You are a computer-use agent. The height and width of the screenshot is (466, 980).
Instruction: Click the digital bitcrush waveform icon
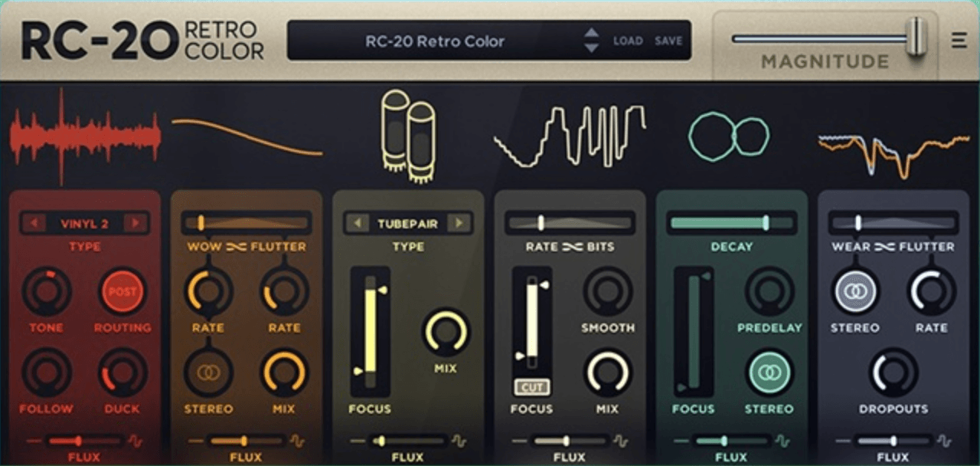570,136
